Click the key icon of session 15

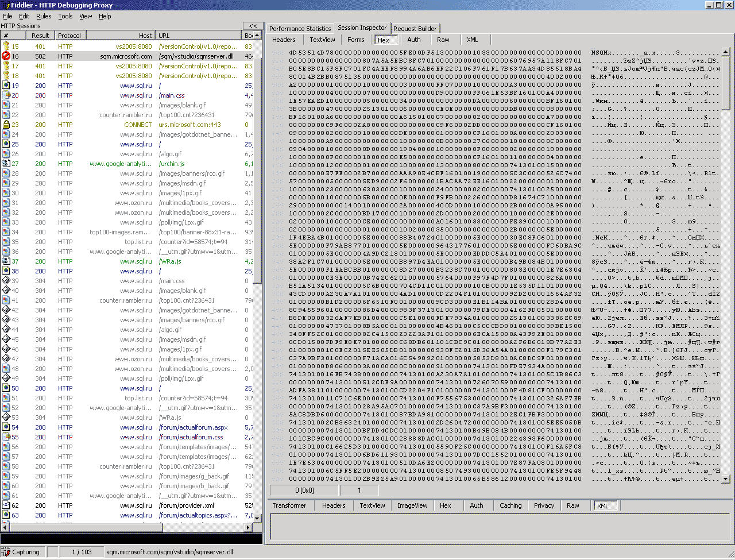click(6, 47)
